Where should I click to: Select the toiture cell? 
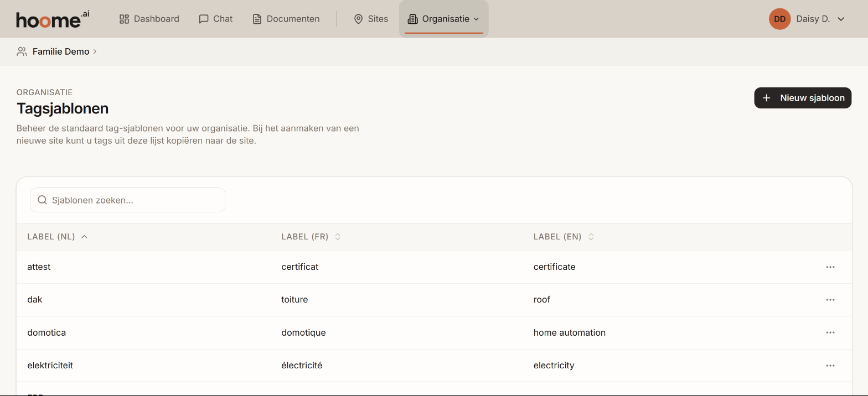tap(294, 300)
